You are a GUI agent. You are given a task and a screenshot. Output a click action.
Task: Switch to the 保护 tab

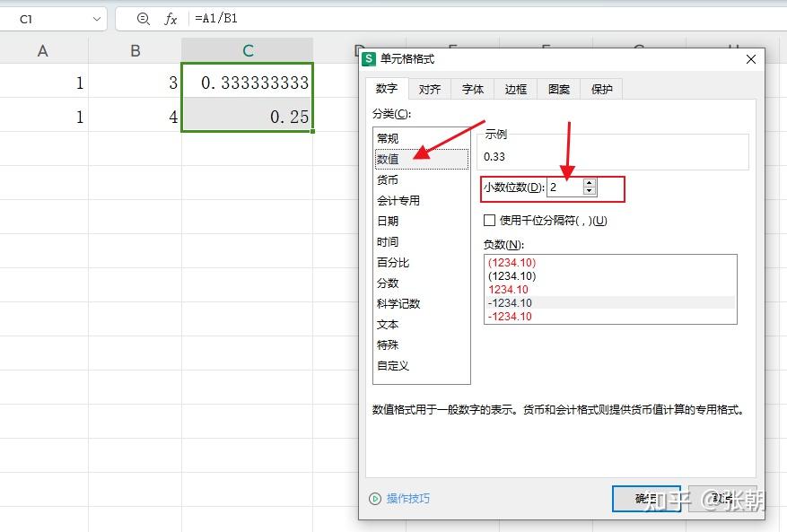coord(601,90)
